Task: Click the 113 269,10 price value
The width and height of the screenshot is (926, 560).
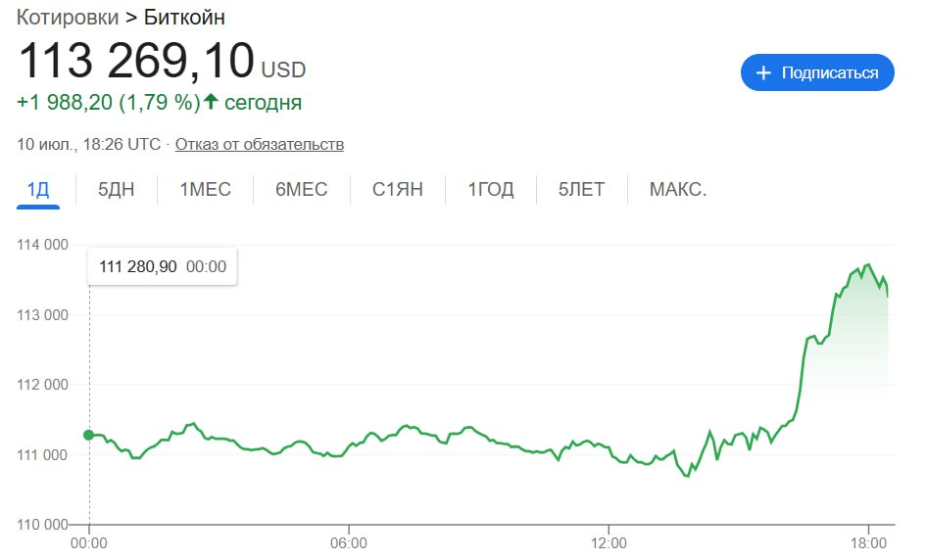Action: point(136,61)
